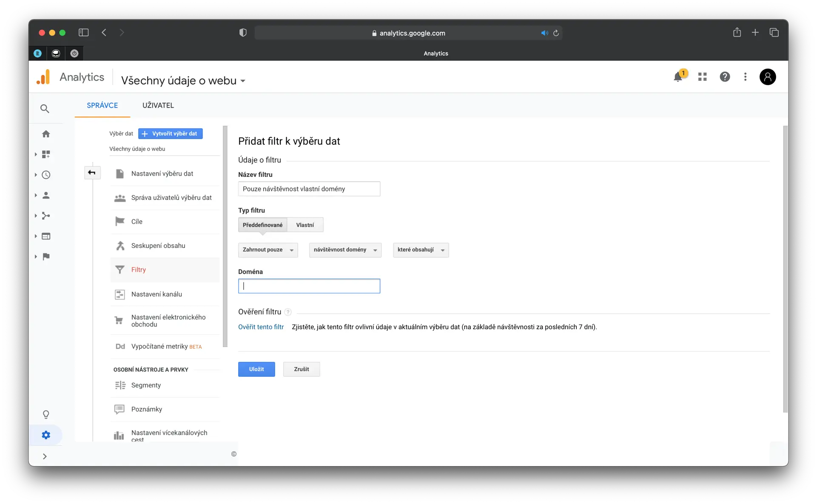Open the search magnifier in the sidebar

coord(45,109)
